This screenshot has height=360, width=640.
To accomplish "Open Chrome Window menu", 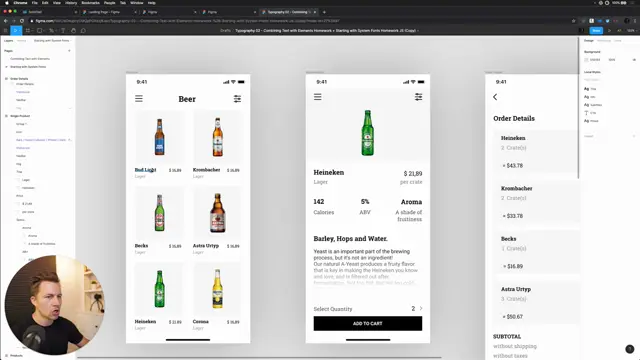I will tap(137, 3).
